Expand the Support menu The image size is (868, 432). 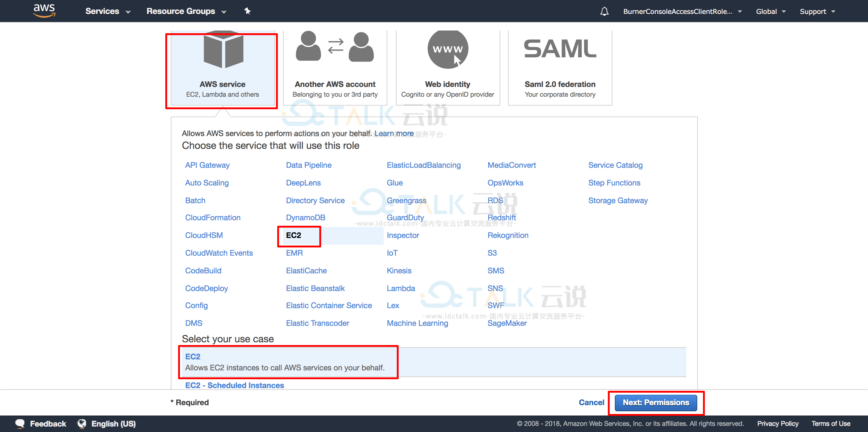(817, 12)
